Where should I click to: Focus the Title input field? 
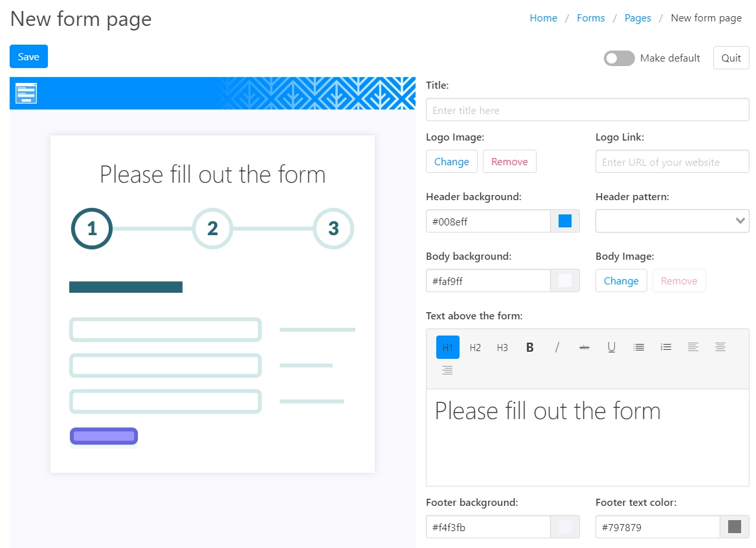587,110
